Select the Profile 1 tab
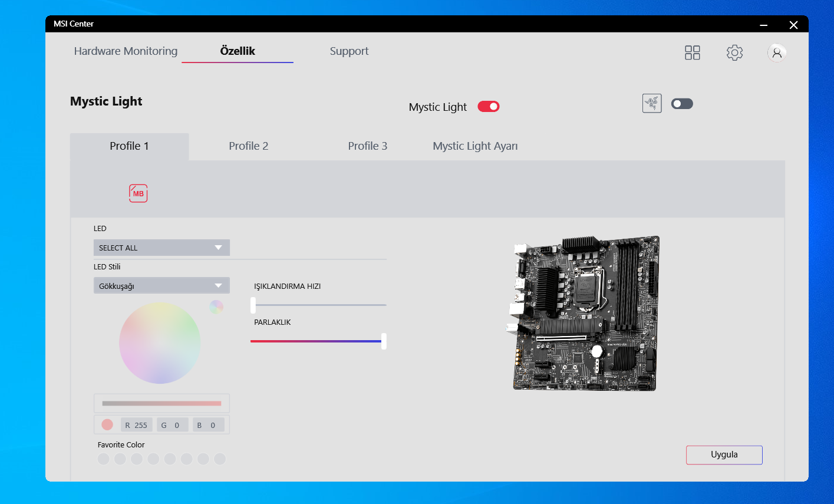Screen dimensions: 834x504 [130, 146]
